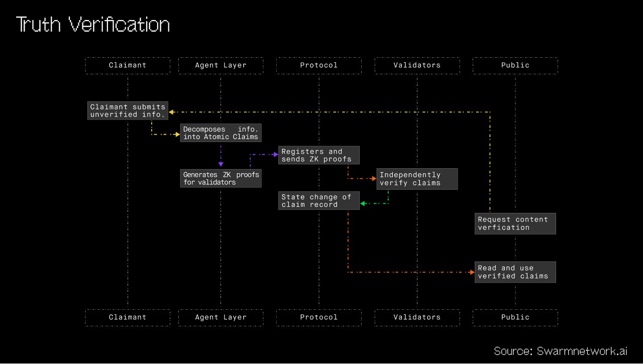
Task: Select the top Agent Layer header
Action: pos(221,65)
